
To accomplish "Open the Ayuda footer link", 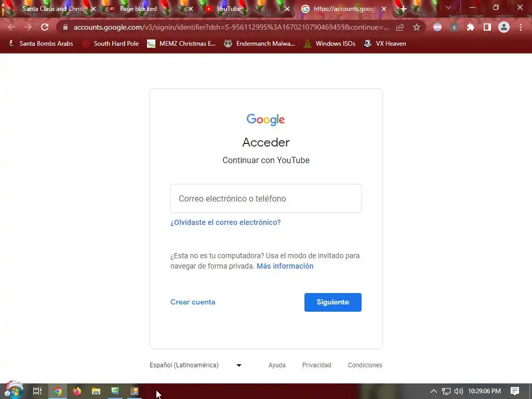I will coord(277,365).
